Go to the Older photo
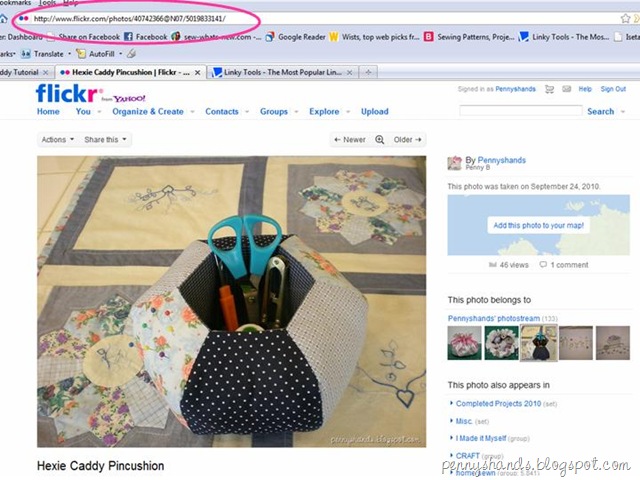 (407, 140)
